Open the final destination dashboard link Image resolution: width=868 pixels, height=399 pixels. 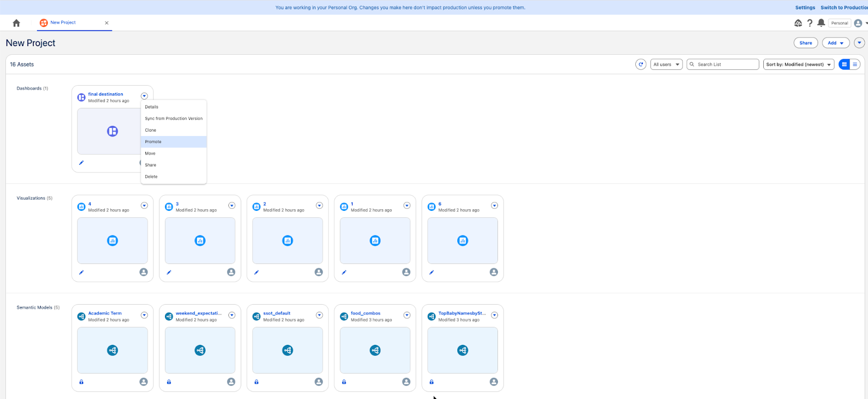(106, 94)
